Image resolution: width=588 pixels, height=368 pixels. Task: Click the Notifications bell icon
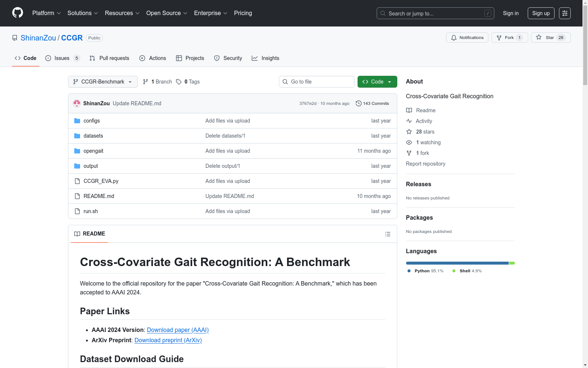[x=454, y=38]
